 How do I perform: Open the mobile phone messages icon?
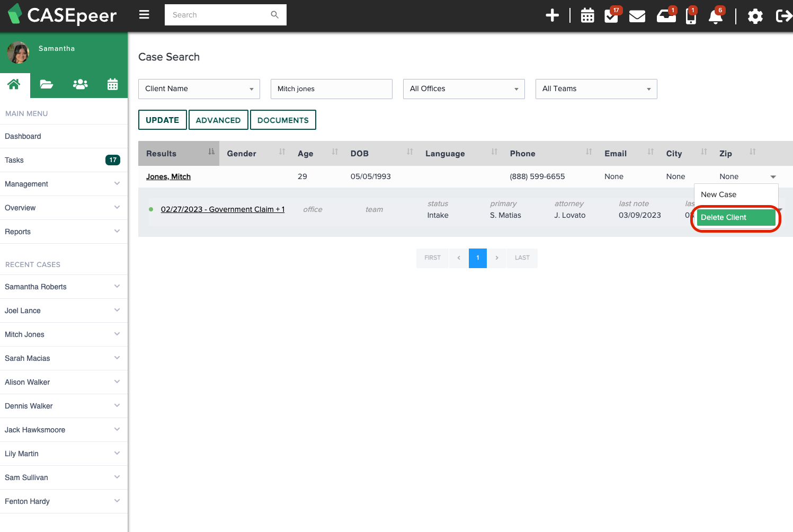point(691,15)
